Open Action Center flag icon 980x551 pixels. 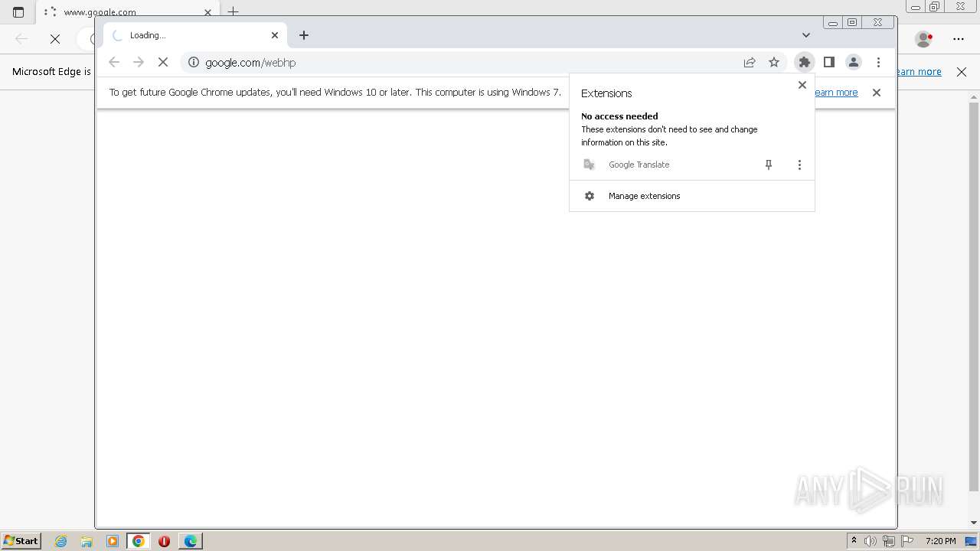(x=907, y=541)
